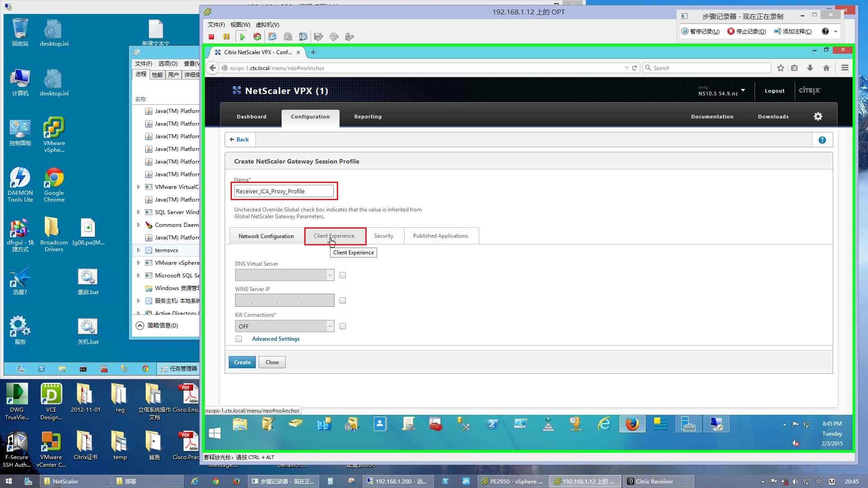
Task: Open the Kill Connections OFF dropdown
Action: click(x=284, y=326)
